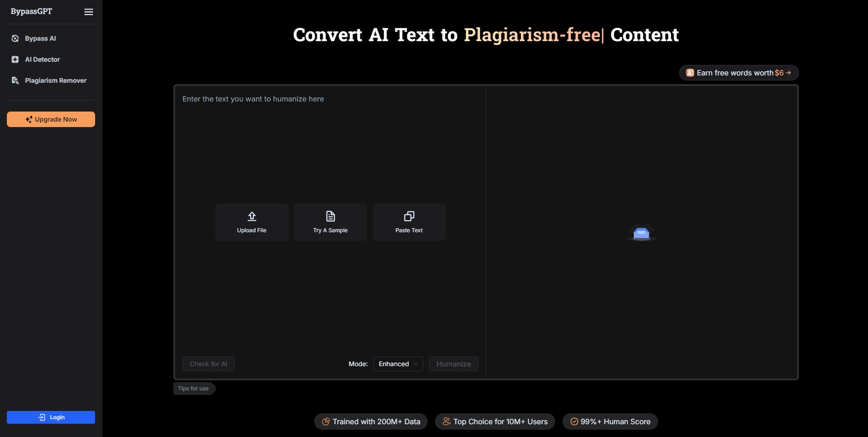Click Earn free words worth $6 link
Image resolution: width=868 pixels, height=437 pixels.
pyautogui.click(x=739, y=73)
